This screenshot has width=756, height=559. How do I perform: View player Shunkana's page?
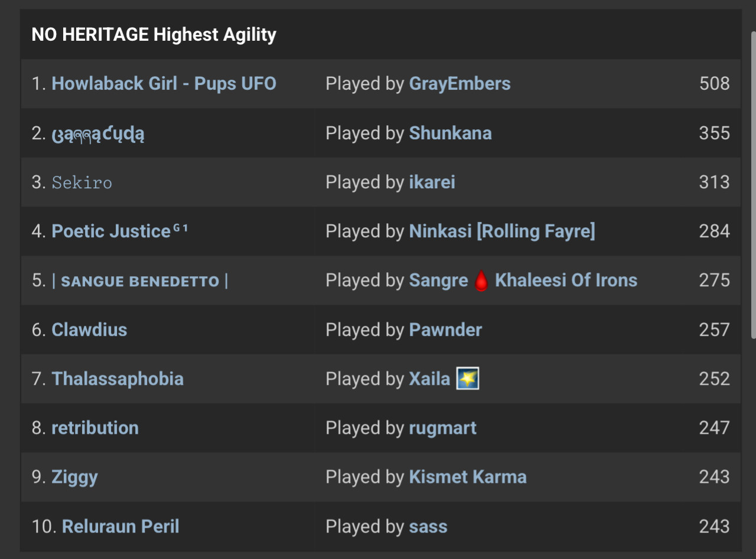click(451, 133)
